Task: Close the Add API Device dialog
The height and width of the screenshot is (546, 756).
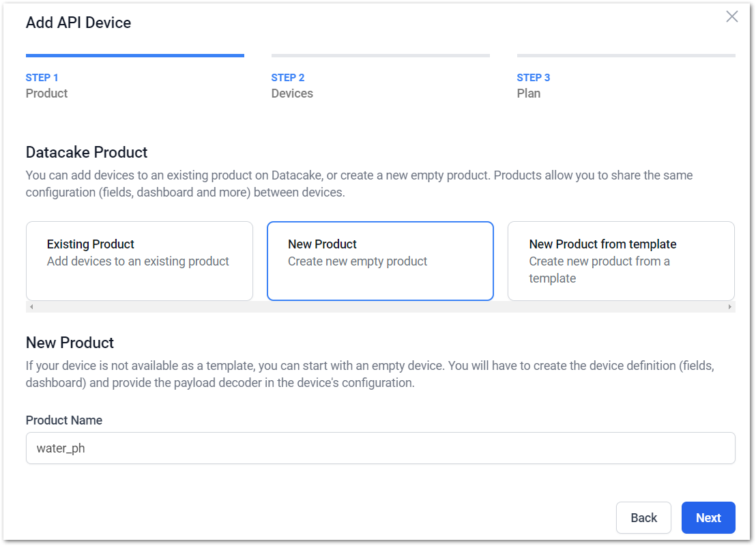Action: pos(731,17)
